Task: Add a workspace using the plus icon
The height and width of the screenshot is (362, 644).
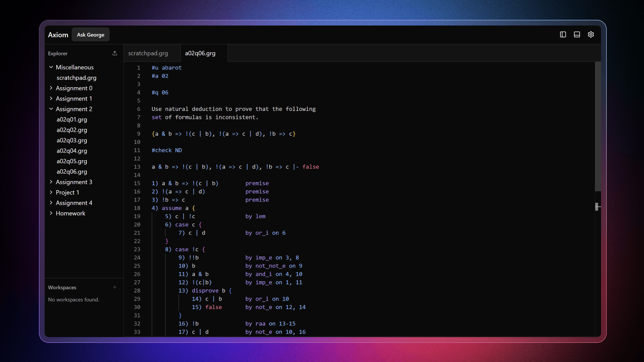Action: coord(115,287)
